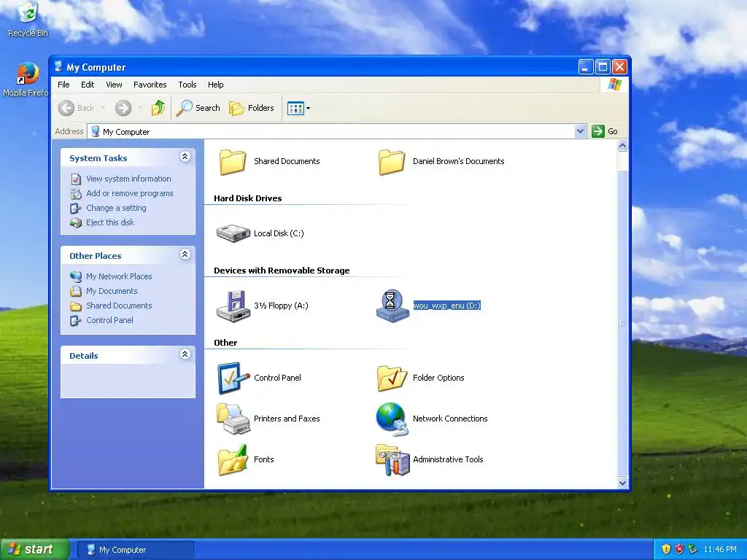Open Forward history dropdown arrow
Screen dimensions: 747x560
140,108
